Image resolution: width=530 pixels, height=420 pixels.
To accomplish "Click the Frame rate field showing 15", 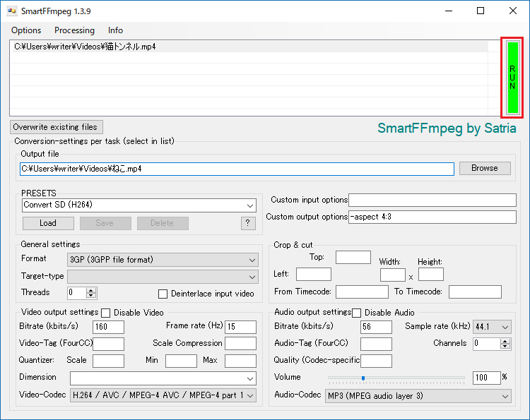I will [x=241, y=327].
